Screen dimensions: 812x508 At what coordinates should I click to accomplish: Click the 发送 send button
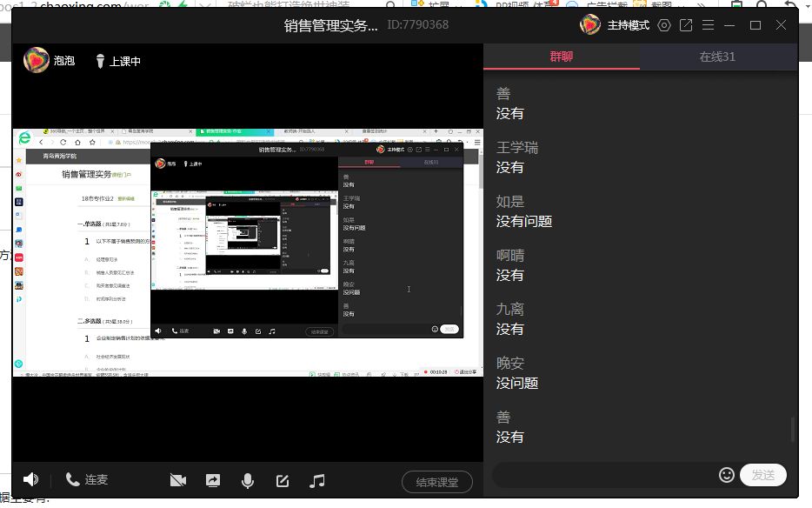coord(762,475)
